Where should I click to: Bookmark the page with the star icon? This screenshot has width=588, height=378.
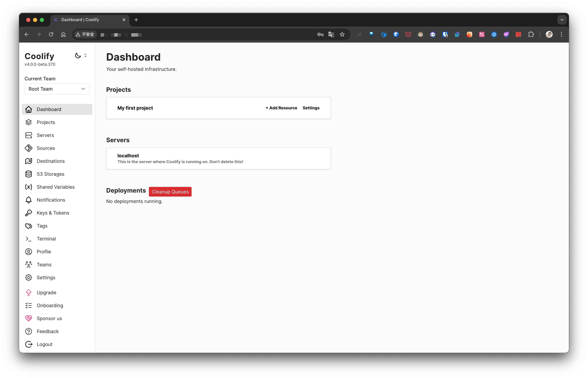tap(342, 35)
